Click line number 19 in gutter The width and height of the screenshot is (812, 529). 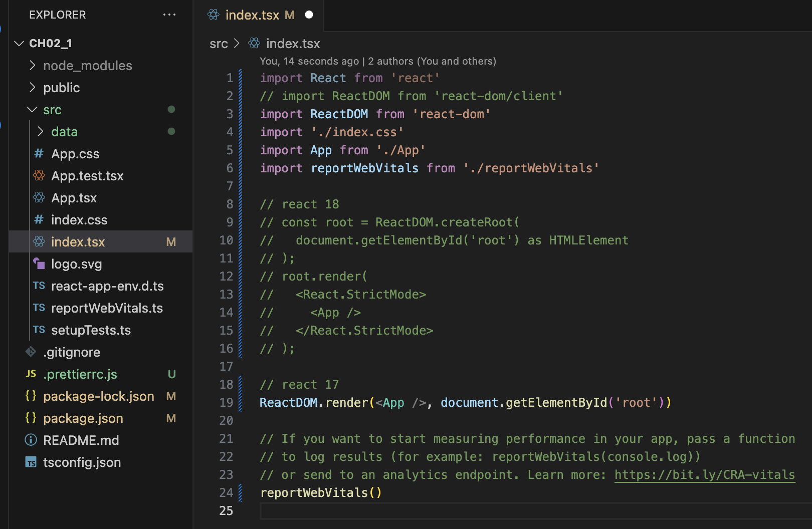point(226,403)
